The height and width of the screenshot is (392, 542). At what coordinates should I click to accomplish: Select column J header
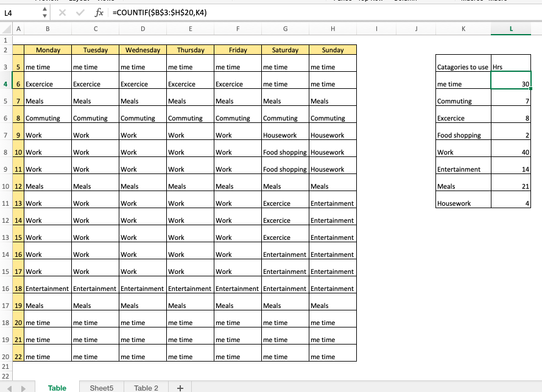click(x=416, y=29)
